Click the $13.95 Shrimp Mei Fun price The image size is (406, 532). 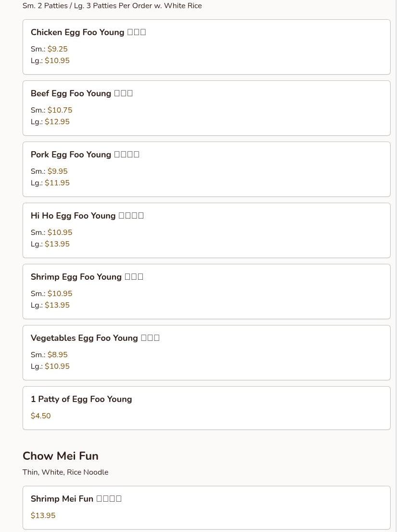43,516
